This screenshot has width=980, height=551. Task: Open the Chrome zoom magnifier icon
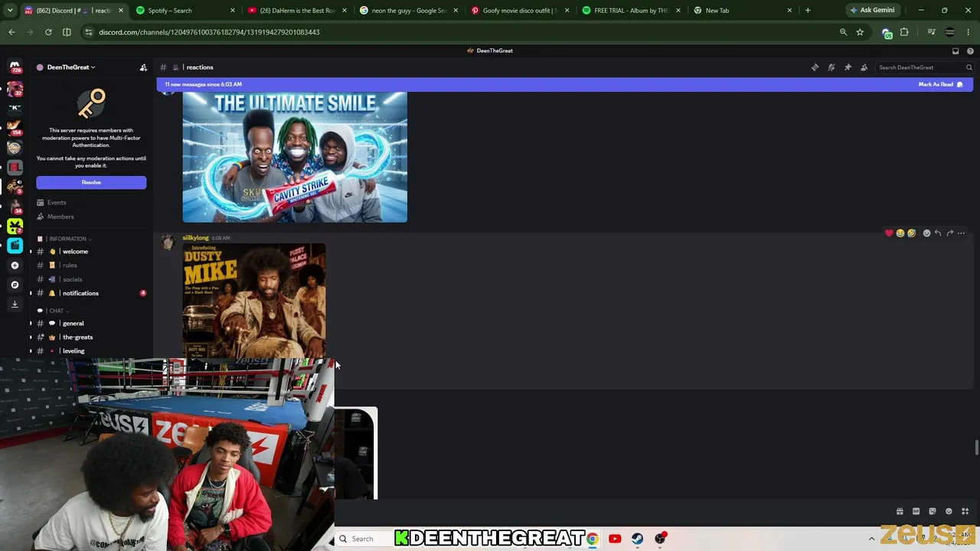pos(843,32)
